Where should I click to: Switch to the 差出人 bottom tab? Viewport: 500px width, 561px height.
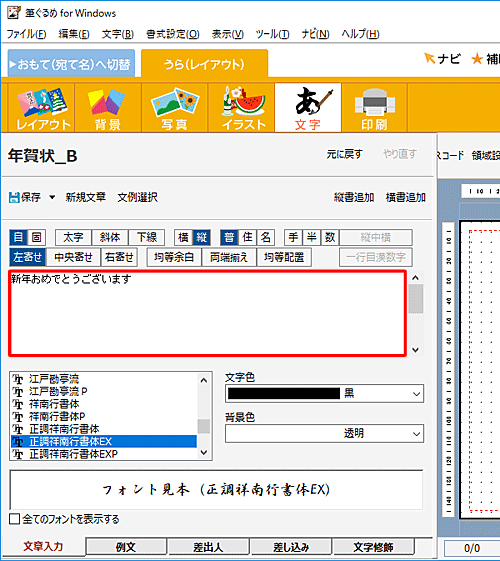(208, 547)
